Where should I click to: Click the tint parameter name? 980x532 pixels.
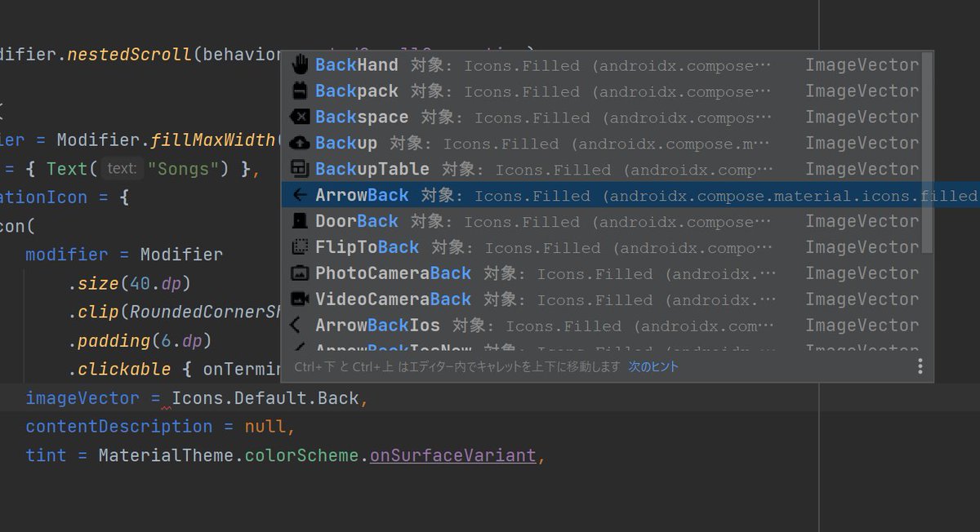[46, 455]
